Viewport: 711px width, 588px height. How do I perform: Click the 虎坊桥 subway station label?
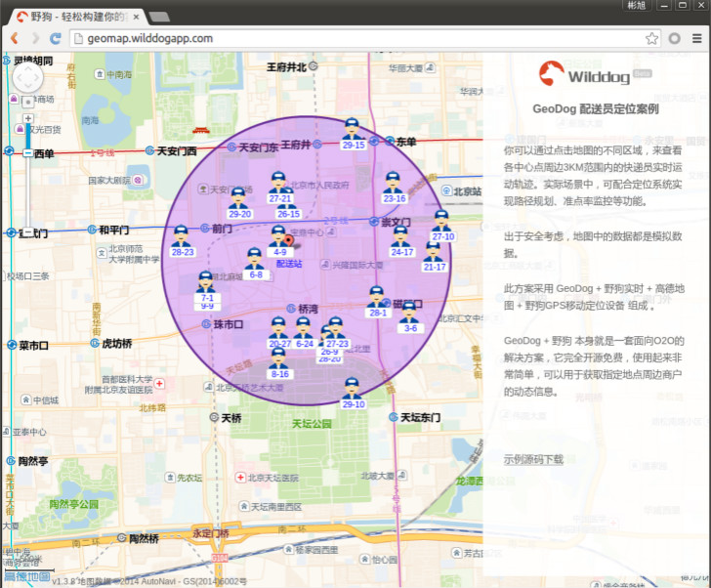(117, 344)
